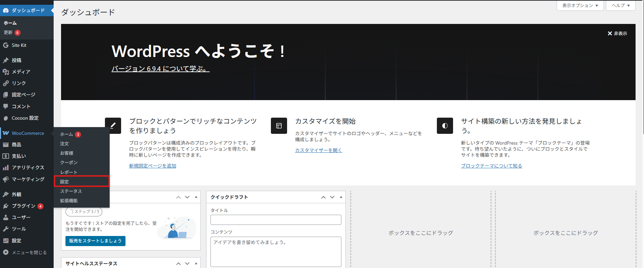Screen dimensions: 644x268
Task: Expand the ヘルプ dropdown tab
Action: [621, 5]
